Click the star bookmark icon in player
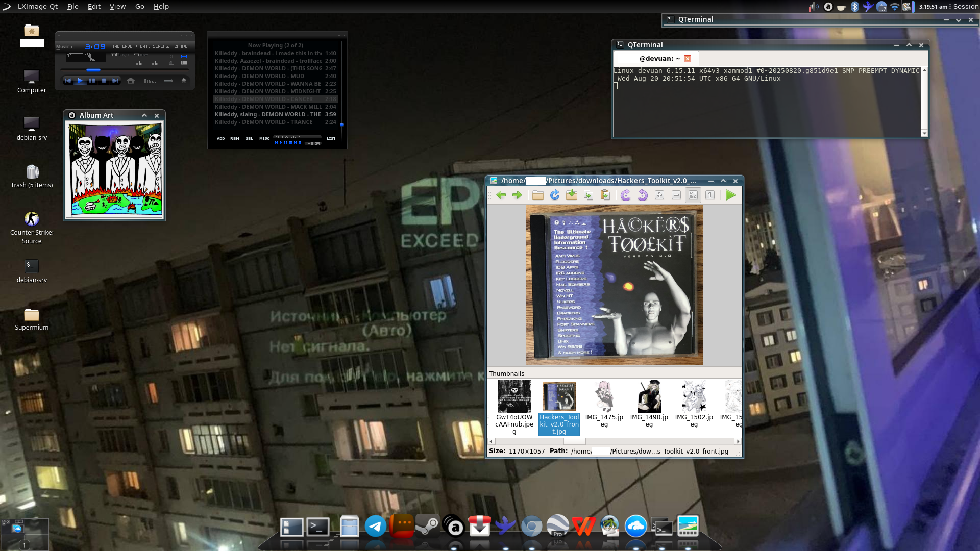The height and width of the screenshot is (551, 980). pos(184,80)
